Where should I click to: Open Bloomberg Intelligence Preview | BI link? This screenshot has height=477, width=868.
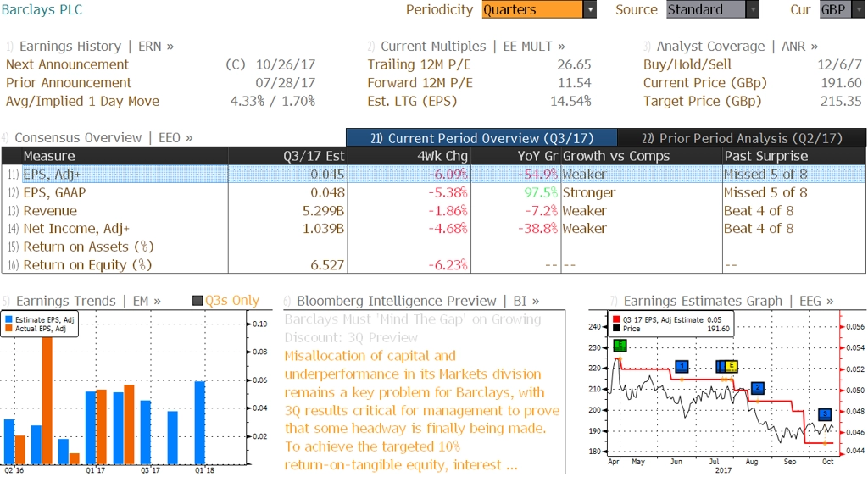pos(418,301)
